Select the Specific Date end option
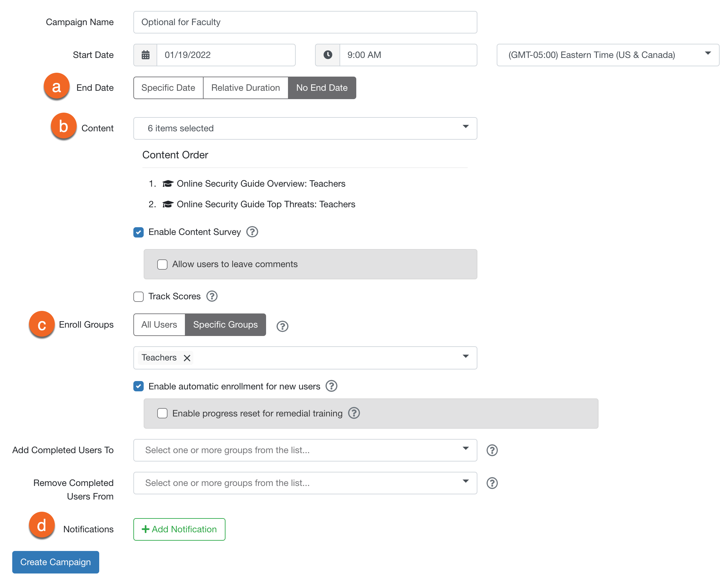 (x=168, y=88)
